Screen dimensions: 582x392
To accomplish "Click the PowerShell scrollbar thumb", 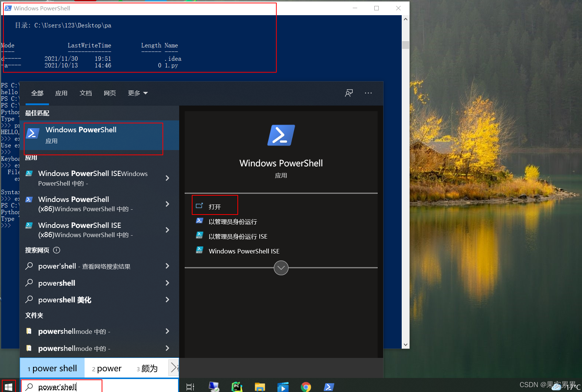I will [406, 45].
